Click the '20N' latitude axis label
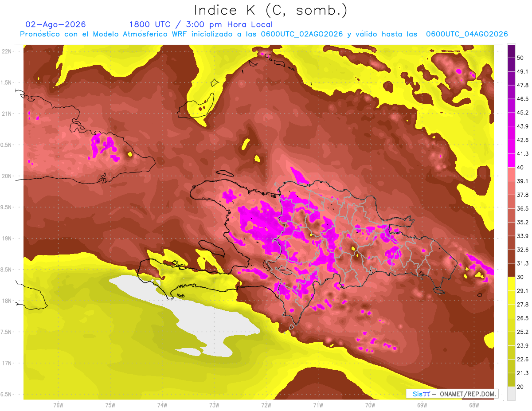Screen dimensions: 532x411 click(7, 176)
